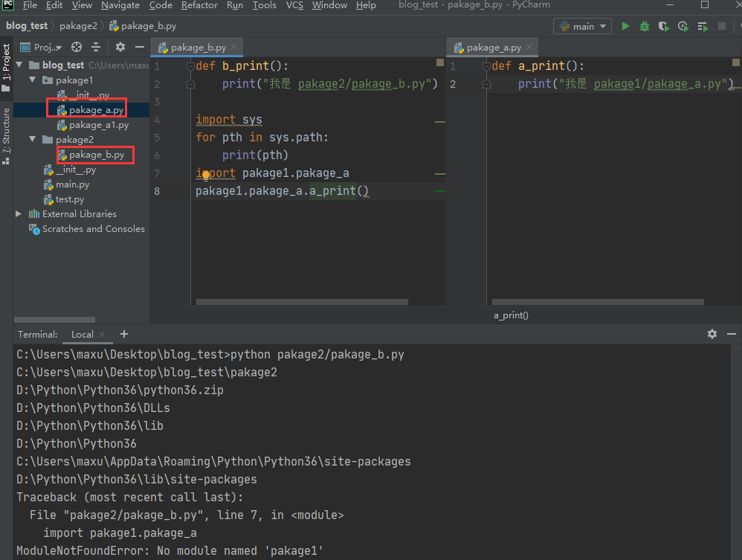Collapse the pakage1 folder
The width and height of the screenshot is (742, 560).
point(33,80)
